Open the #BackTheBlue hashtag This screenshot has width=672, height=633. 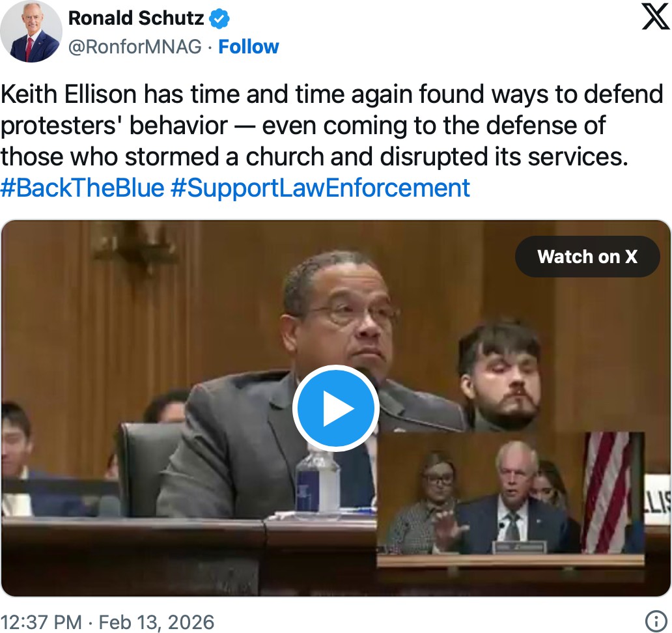[82, 188]
